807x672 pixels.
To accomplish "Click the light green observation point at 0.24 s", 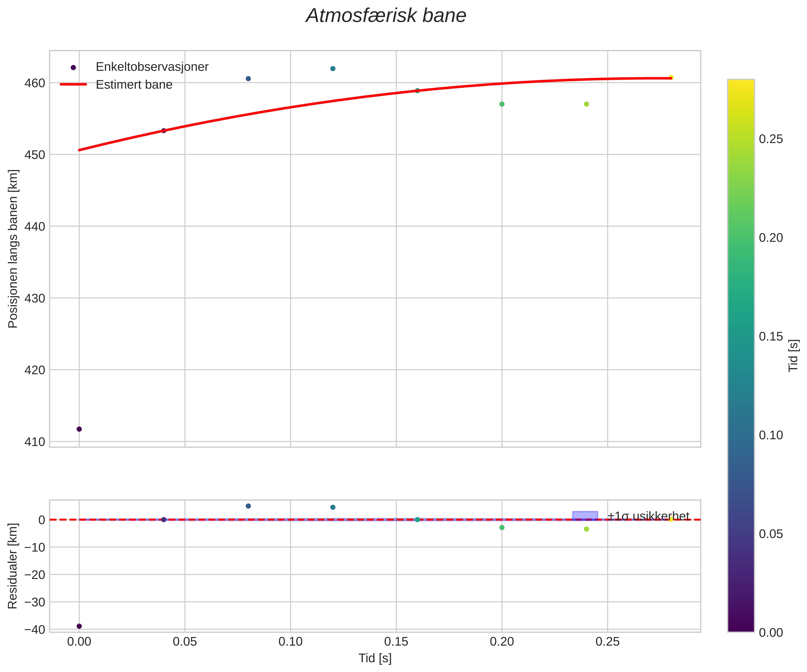I will pyautogui.click(x=586, y=104).
